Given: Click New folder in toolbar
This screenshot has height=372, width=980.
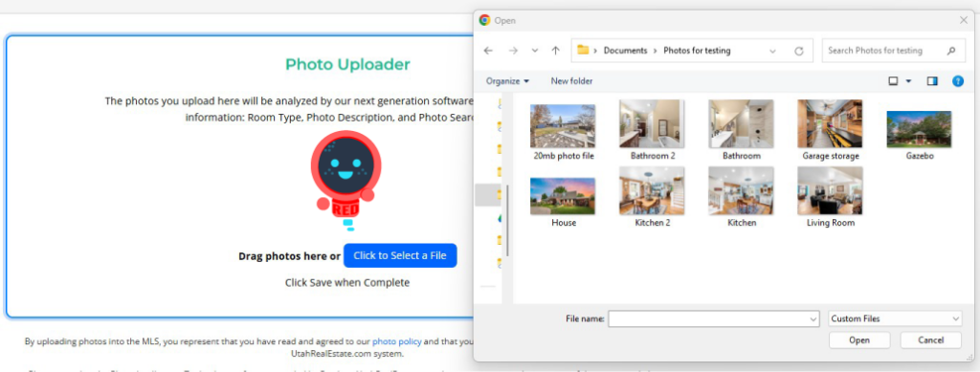Looking at the screenshot, I should pos(572,81).
